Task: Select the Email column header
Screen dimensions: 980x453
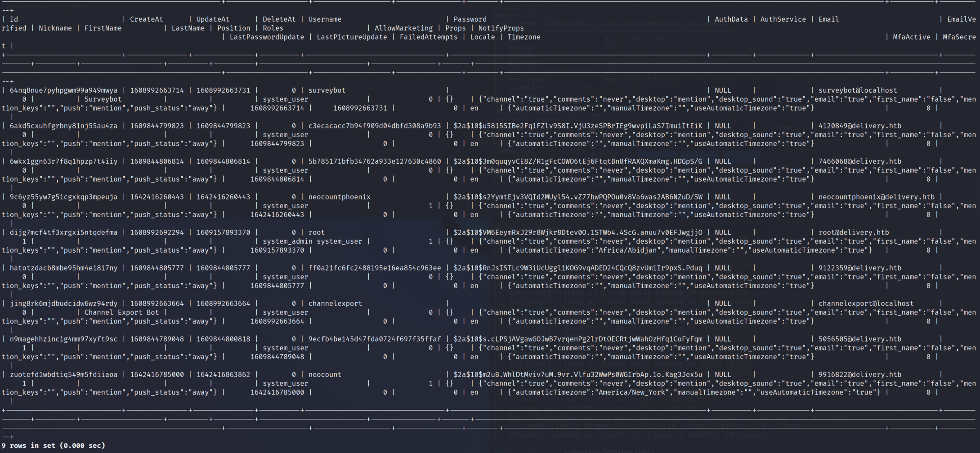Action: (x=828, y=19)
